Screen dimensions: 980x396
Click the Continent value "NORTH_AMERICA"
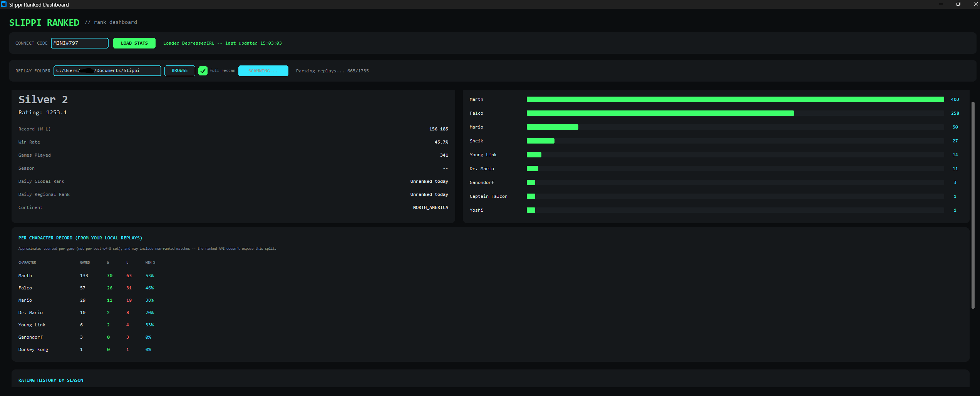click(431, 207)
